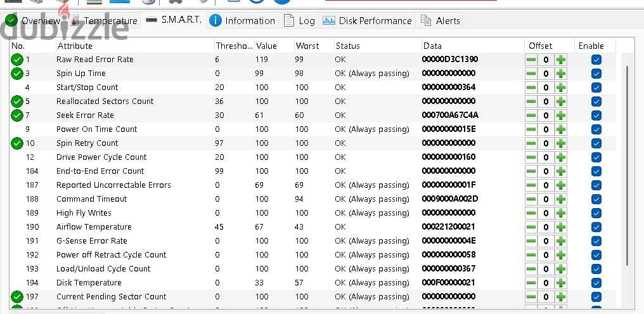Increase offset for Seek Error Rate
This screenshot has height=314, width=644.
click(x=560, y=115)
